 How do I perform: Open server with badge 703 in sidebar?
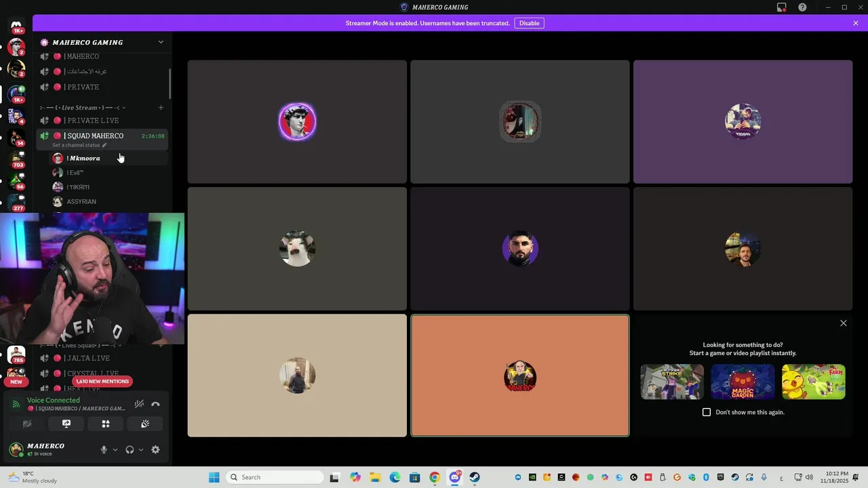click(x=16, y=160)
